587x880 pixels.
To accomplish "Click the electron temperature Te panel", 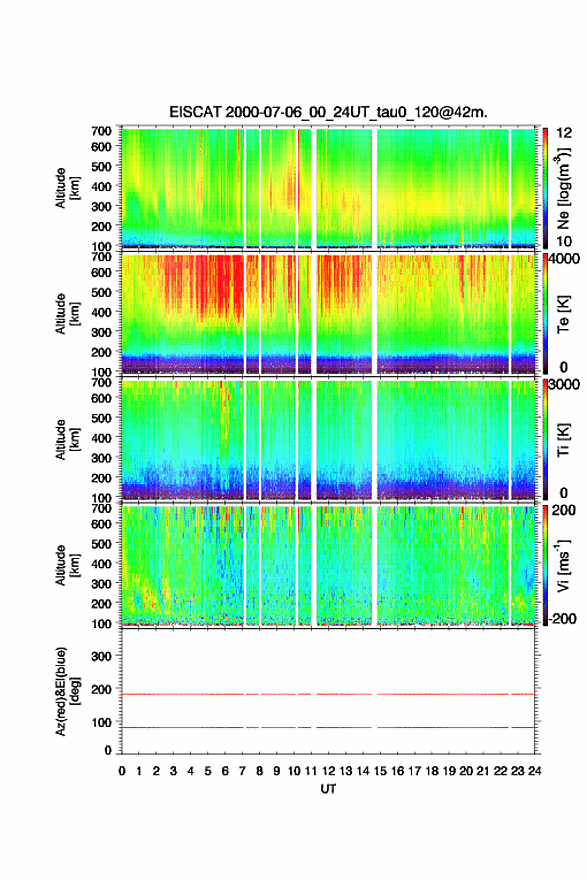I will point(328,314).
